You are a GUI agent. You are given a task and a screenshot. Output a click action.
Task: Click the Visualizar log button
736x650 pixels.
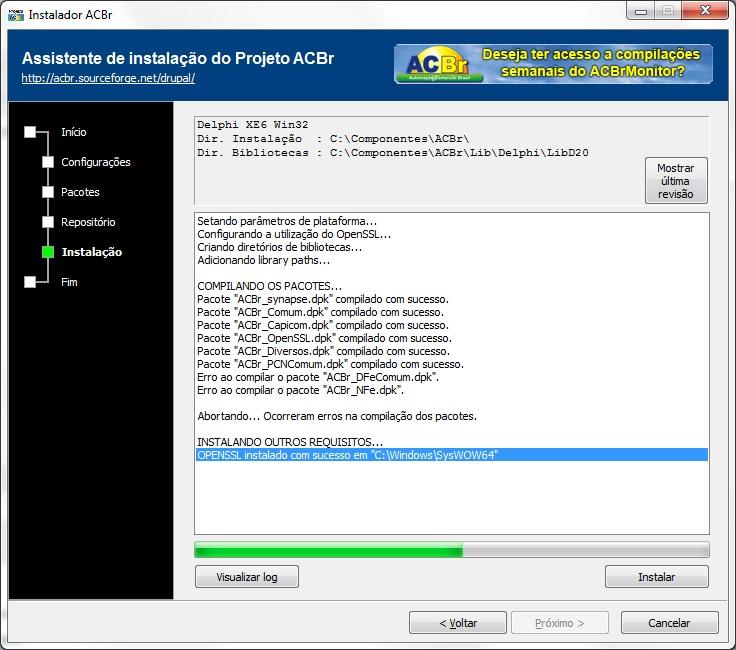[247, 577]
